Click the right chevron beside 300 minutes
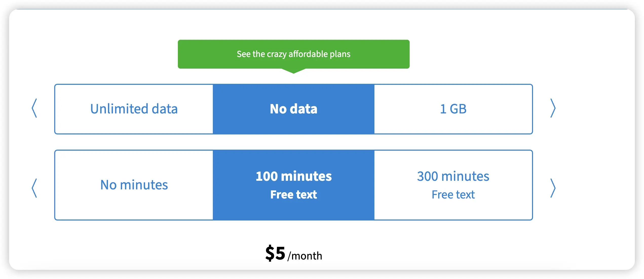This screenshot has width=644, height=279. click(x=553, y=188)
